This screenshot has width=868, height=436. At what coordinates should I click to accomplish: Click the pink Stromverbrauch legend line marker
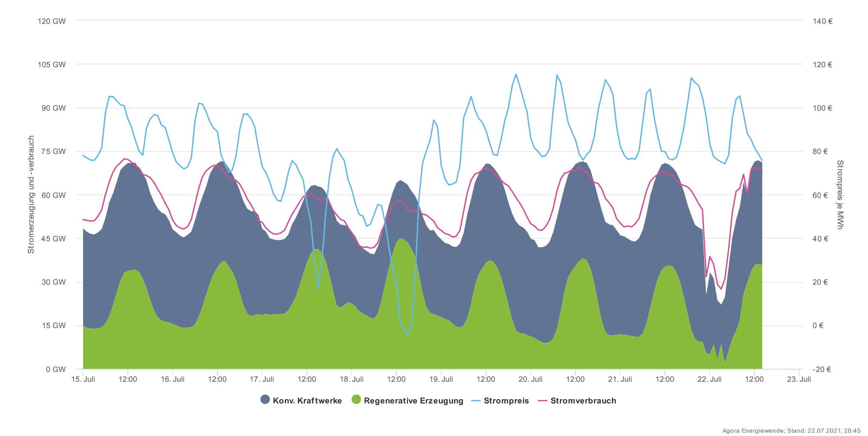click(x=542, y=401)
